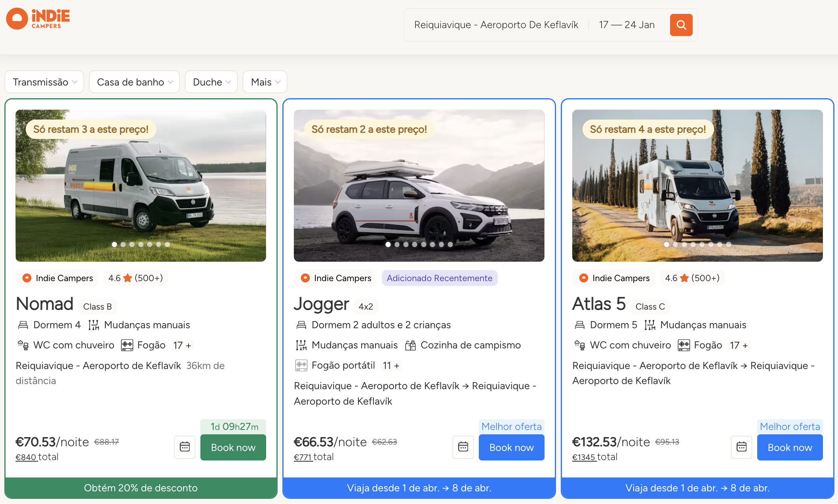Viewport: 838px width, 504px height.
Task: Click the Class B tag
Action: coord(97,306)
